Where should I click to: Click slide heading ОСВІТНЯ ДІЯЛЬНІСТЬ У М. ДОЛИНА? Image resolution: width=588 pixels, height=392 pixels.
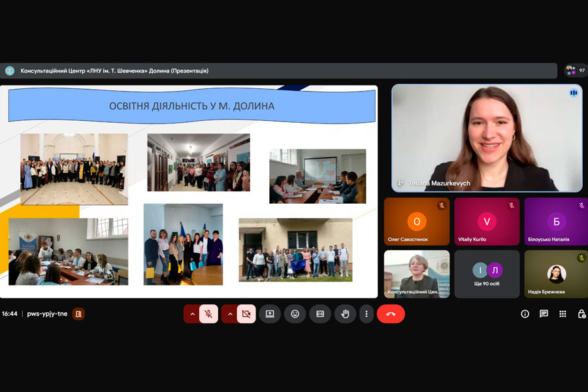pos(191,106)
